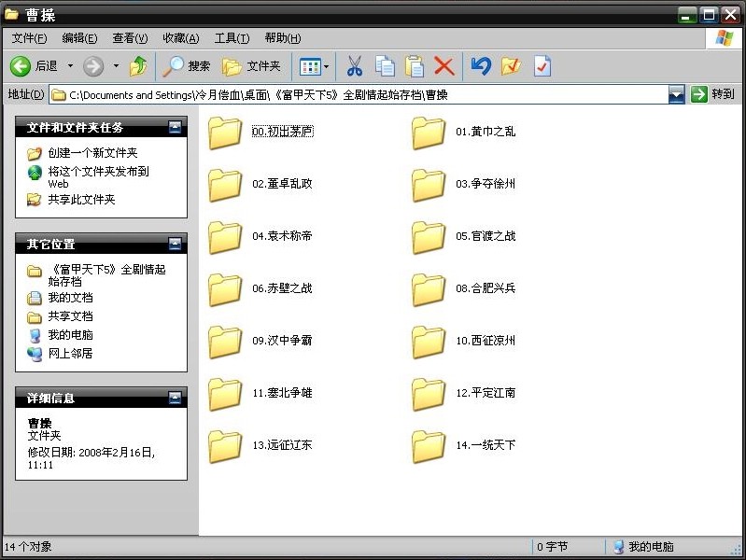The height and width of the screenshot is (560, 746).
Task: Select the 06.赤壁之战 folder
Action: pos(260,288)
